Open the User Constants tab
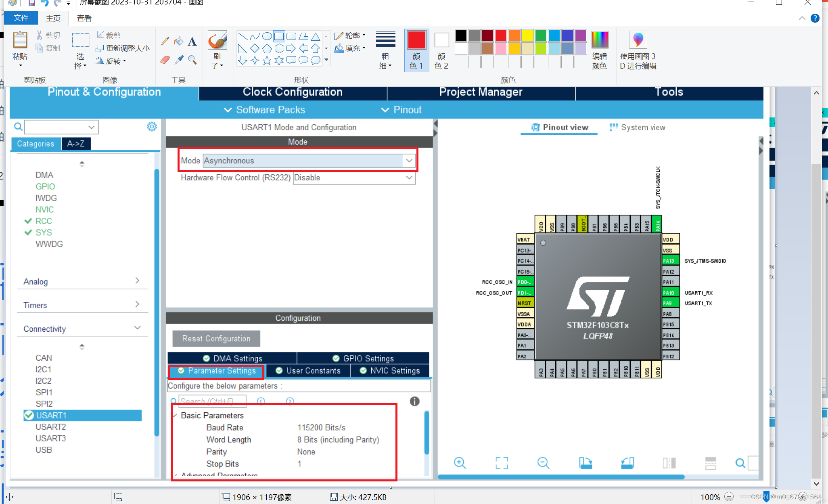 [308, 370]
